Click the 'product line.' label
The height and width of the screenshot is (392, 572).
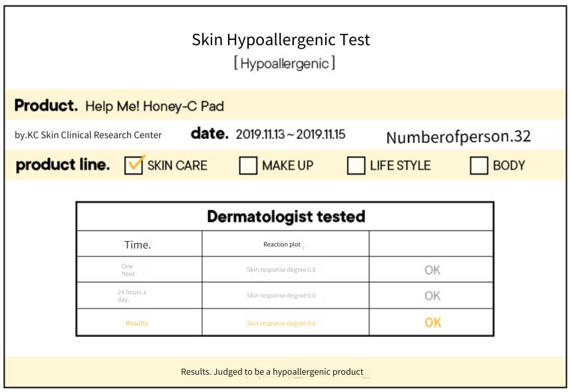(x=63, y=165)
